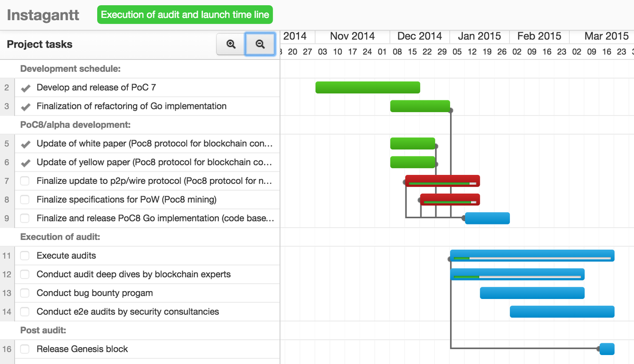Click the white paper green Gantt bar
Screen dimensions: 634x364
[413, 144]
